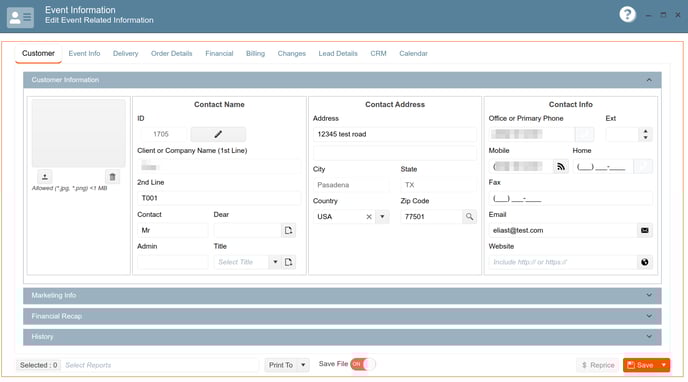Click the home phone dial icon
The image size is (688, 382).
click(643, 166)
